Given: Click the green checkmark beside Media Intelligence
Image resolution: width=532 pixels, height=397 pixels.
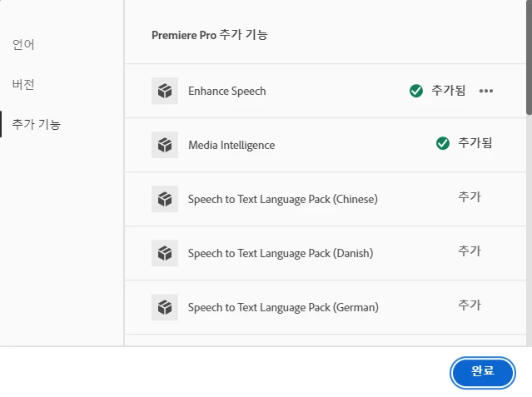Looking at the screenshot, I should (443, 143).
